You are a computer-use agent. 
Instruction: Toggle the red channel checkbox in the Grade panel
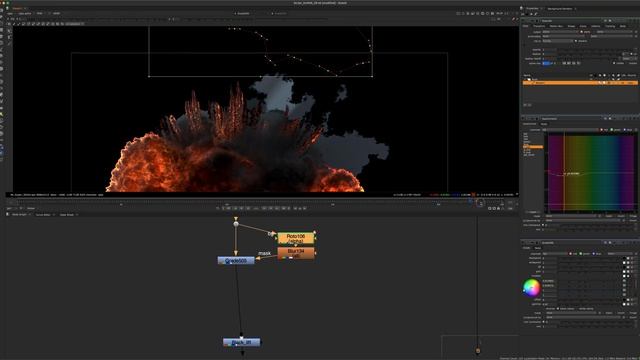[x=571, y=254]
